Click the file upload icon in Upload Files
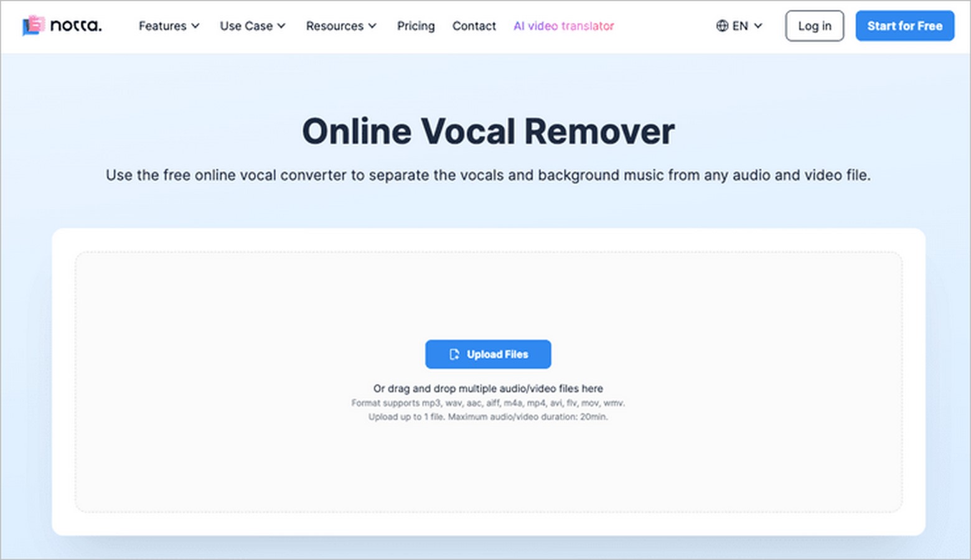Viewport: 971px width, 560px height. (x=454, y=354)
